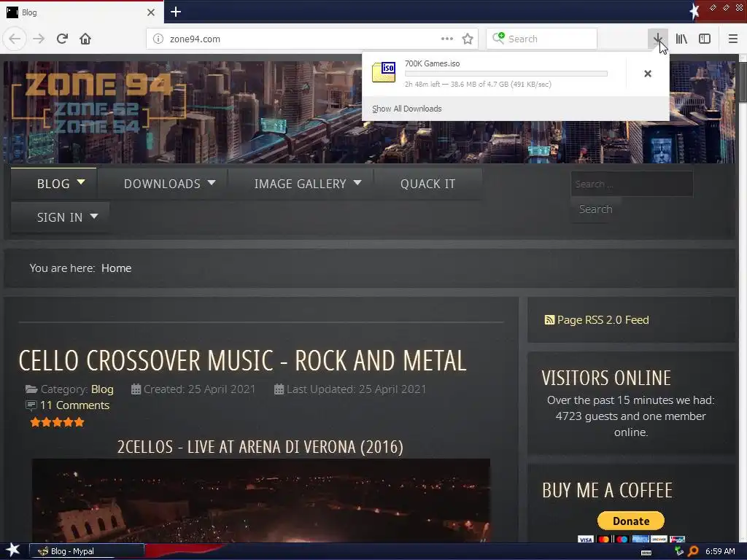
Task: Click the five-star article rating
Action: (57, 422)
